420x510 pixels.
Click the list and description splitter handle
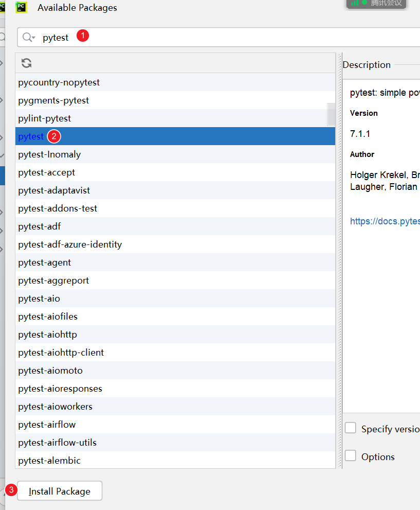(340, 261)
